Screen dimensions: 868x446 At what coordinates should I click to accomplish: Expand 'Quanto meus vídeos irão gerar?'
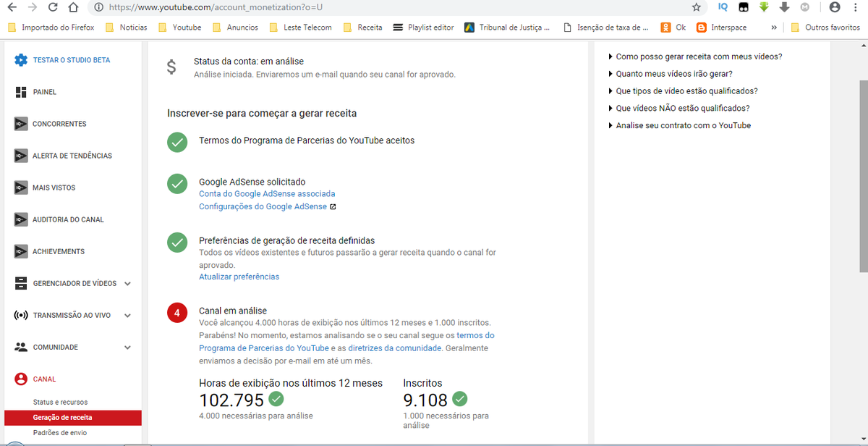671,74
